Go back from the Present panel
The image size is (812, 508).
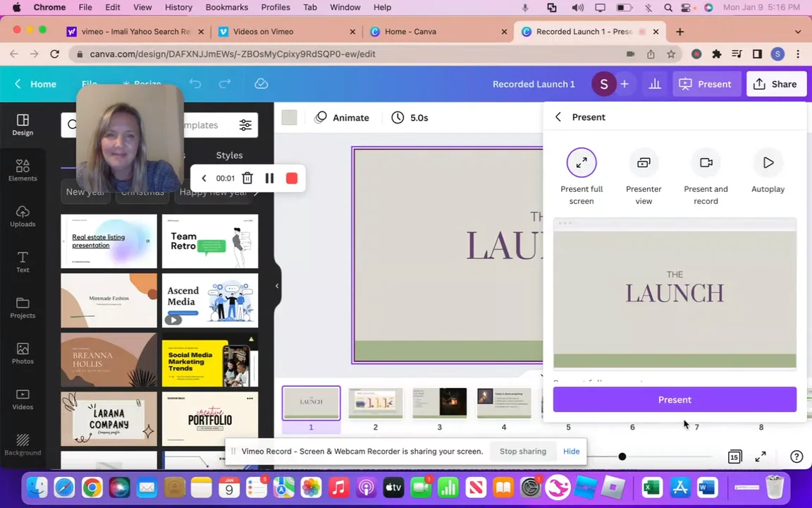coord(558,117)
